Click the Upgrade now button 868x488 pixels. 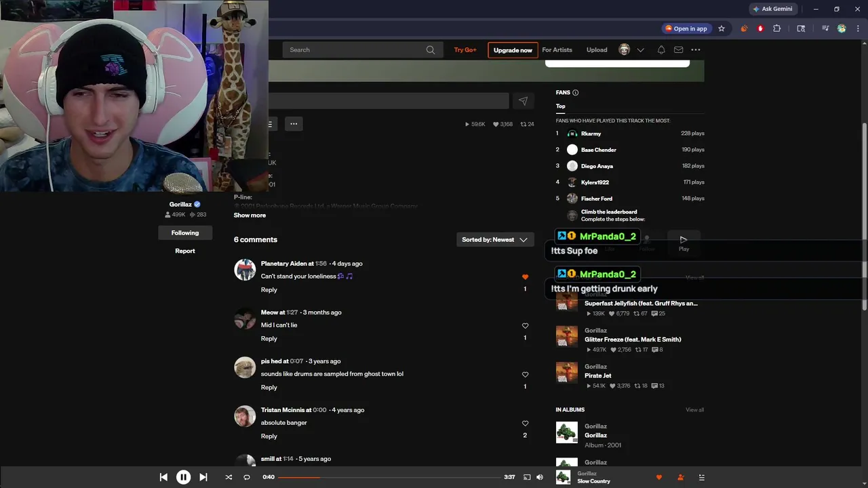point(513,50)
